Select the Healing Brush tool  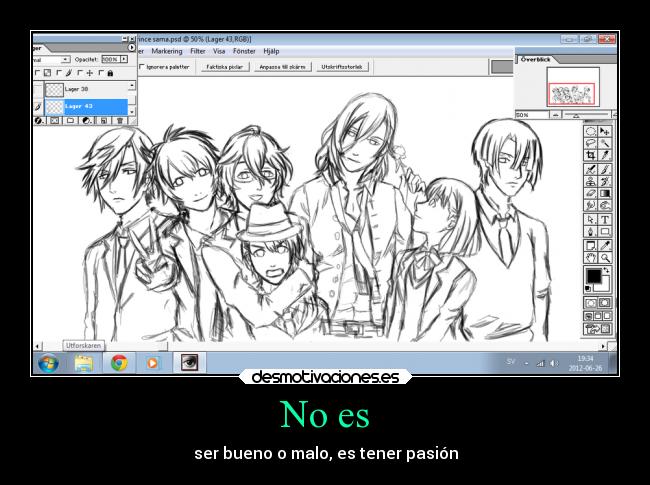coord(590,170)
